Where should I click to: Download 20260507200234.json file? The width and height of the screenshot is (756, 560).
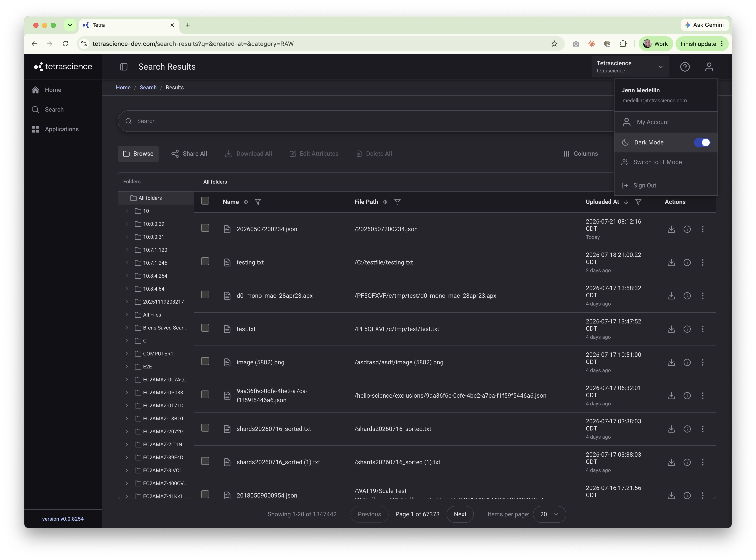[671, 229]
